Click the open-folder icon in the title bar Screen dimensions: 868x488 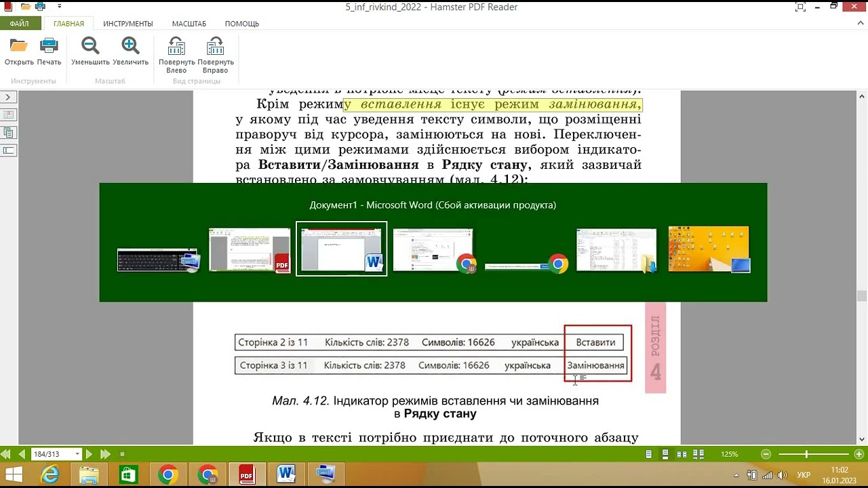(x=26, y=7)
